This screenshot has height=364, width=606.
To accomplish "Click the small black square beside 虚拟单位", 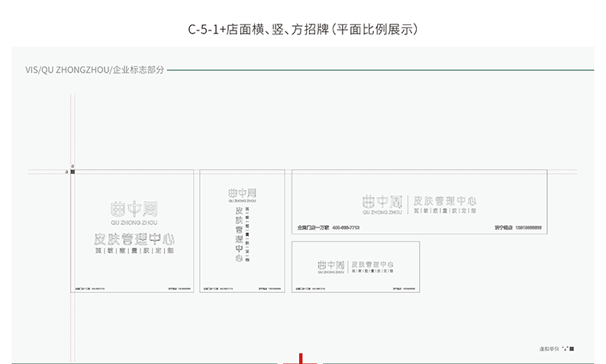I will pos(572,349).
